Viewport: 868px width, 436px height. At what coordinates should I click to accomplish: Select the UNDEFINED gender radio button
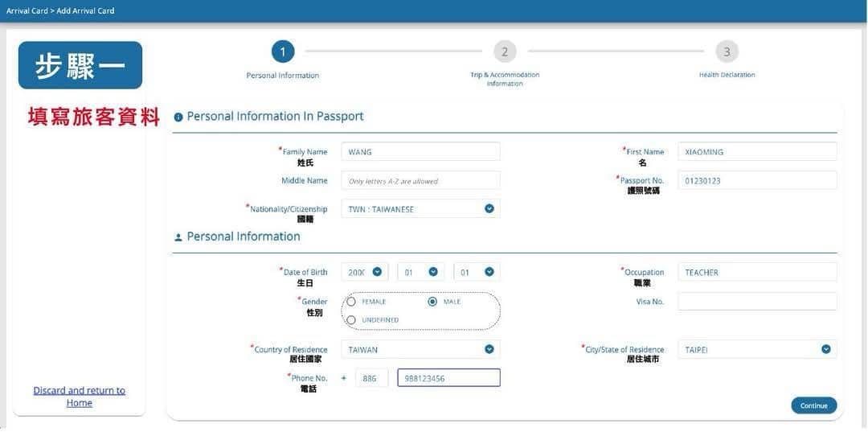351,320
